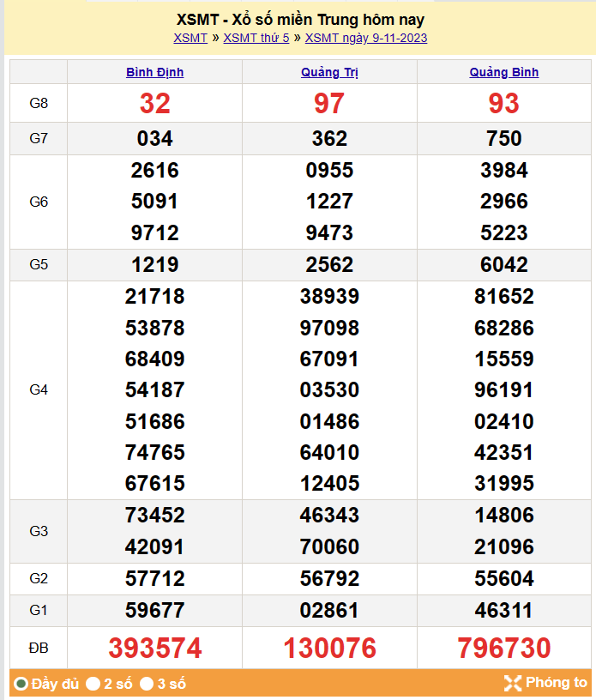Open the Bình Định province link
Viewport: 596px width, 700px height.
(154, 72)
